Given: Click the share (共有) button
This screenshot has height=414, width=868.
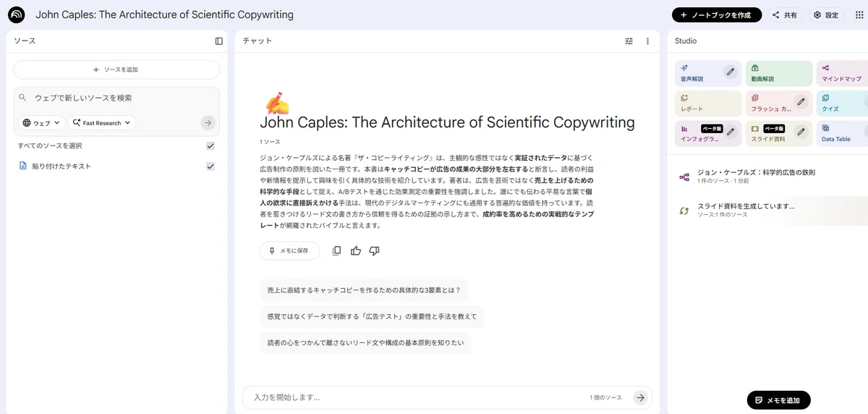Looking at the screenshot, I should tap(785, 15).
